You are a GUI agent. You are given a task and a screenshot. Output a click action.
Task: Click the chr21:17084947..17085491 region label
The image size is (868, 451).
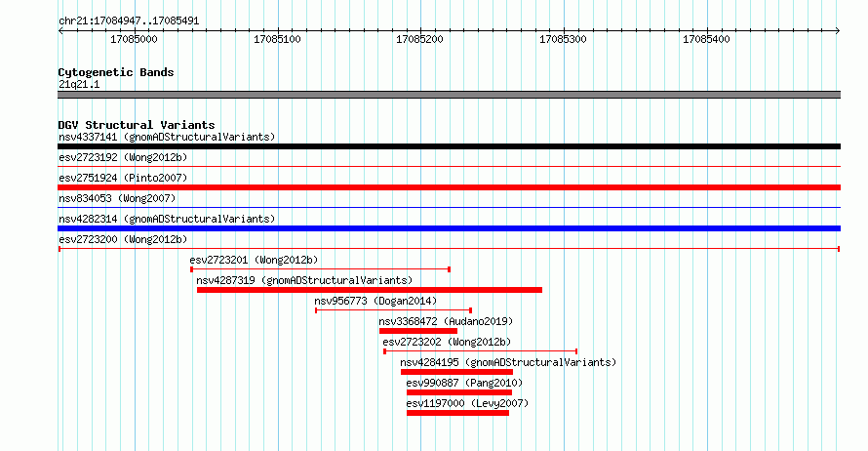tap(129, 21)
